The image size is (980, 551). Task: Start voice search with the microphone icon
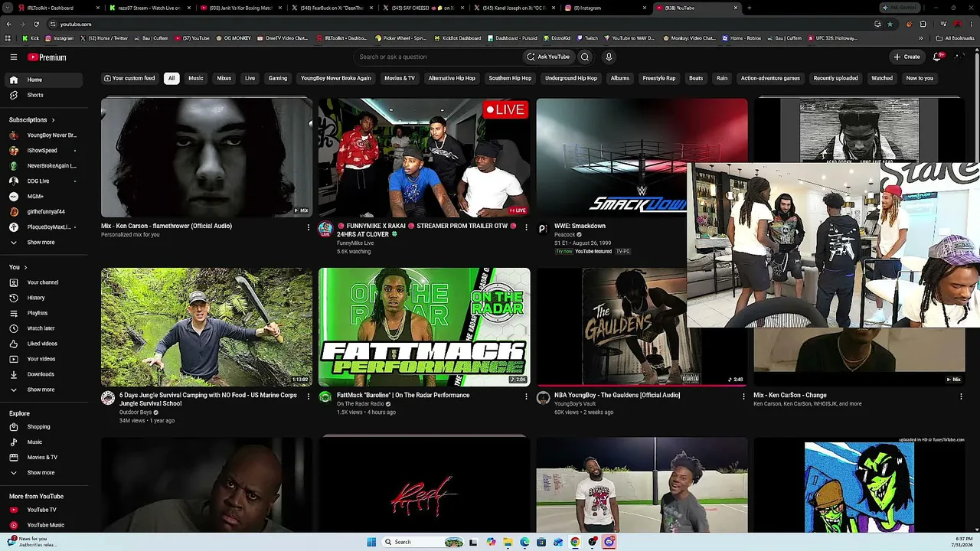point(609,57)
